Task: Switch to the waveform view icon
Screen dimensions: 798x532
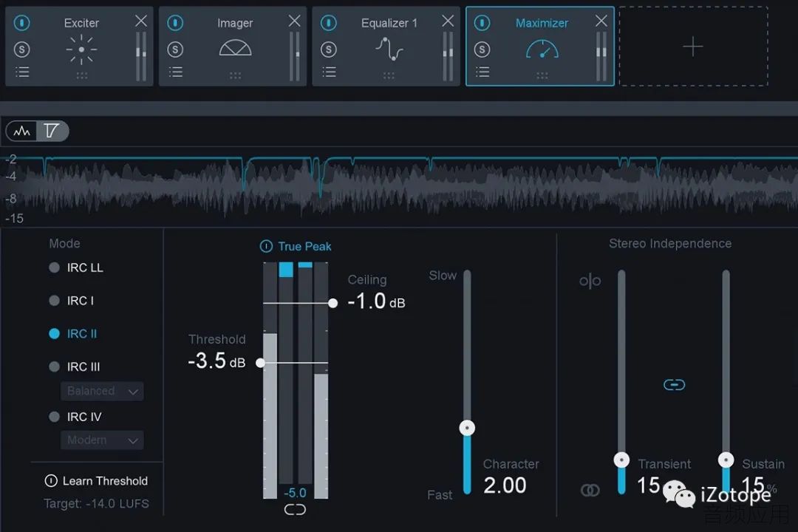Action: pyautogui.click(x=21, y=132)
